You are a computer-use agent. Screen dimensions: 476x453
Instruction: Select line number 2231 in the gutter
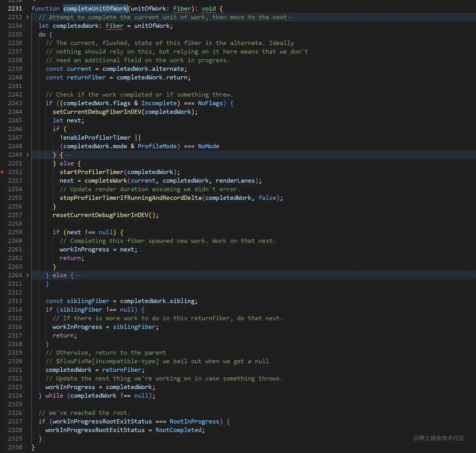coord(15,8)
